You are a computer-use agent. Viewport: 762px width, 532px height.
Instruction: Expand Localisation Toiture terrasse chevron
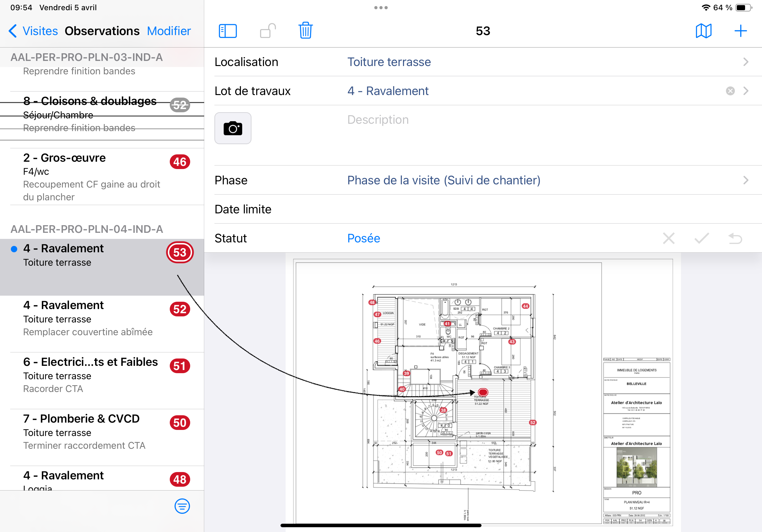click(746, 62)
